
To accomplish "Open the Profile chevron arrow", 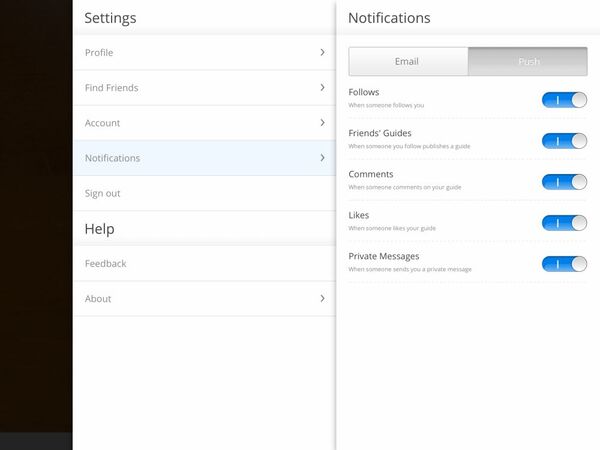I will (322, 52).
